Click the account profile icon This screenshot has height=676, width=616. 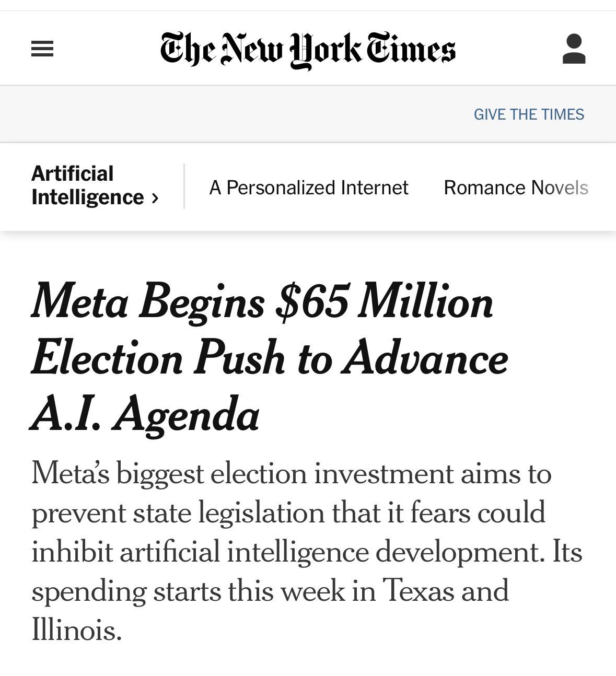(x=574, y=49)
